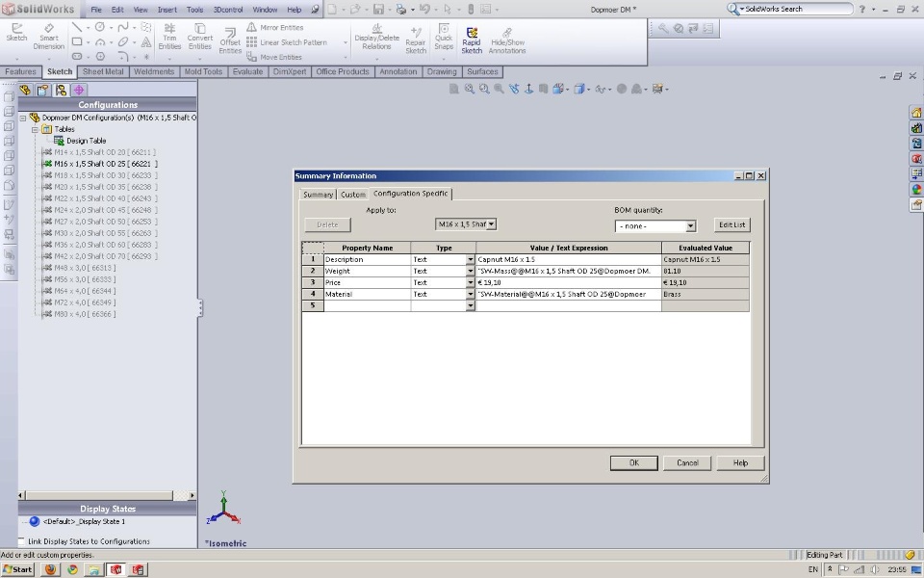Click the Value cell for Price row
Image resolution: width=924 pixels, height=578 pixels.
pyautogui.click(x=569, y=282)
